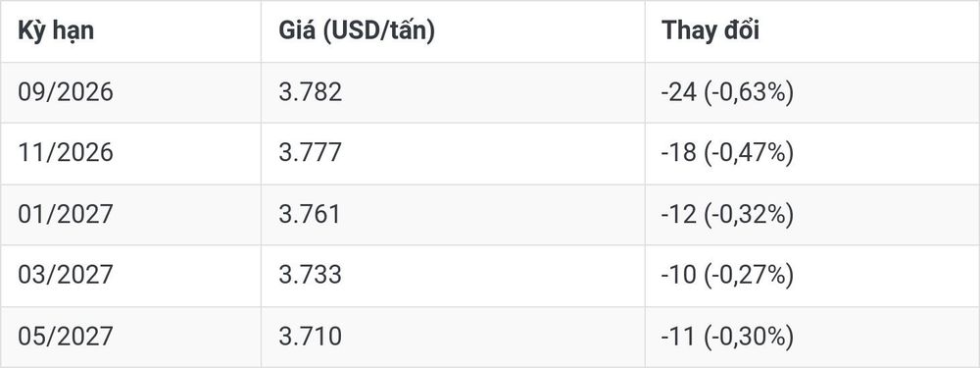
Task: Click the Kỳ hạn column header
Action: click(56, 30)
